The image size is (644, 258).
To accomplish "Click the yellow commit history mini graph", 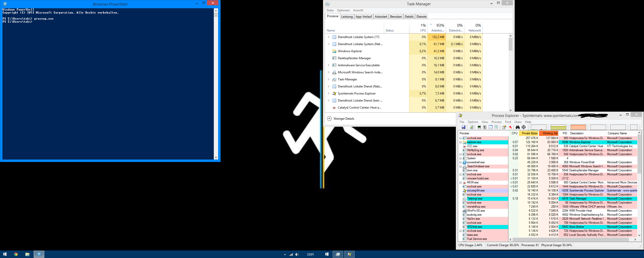I will point(558,127).
